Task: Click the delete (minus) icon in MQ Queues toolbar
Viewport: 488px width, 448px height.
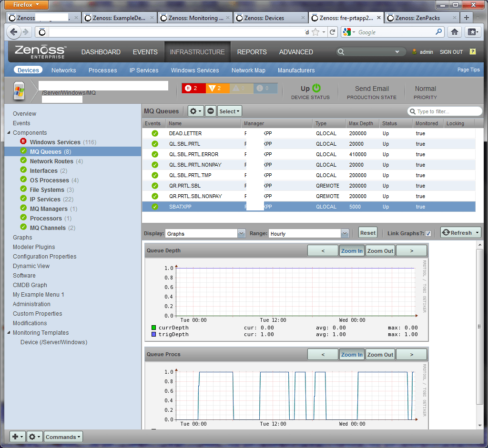Action: (x=210, y=111)
